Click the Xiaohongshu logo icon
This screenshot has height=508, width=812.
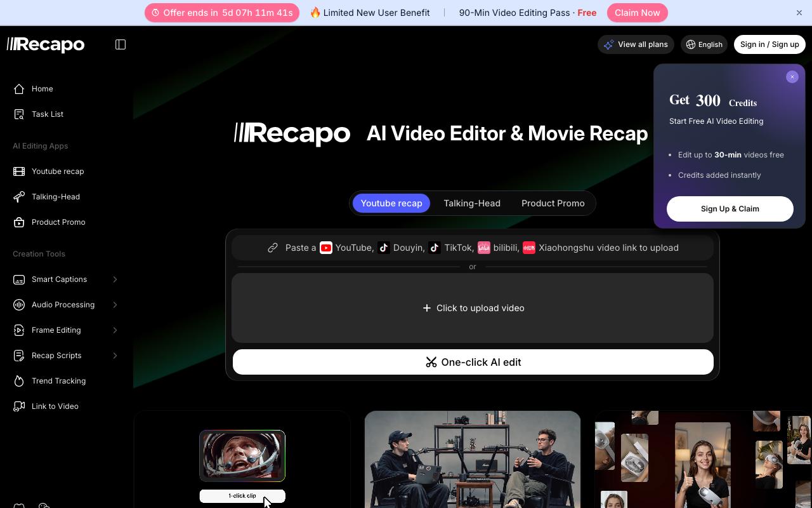[529, 248]
